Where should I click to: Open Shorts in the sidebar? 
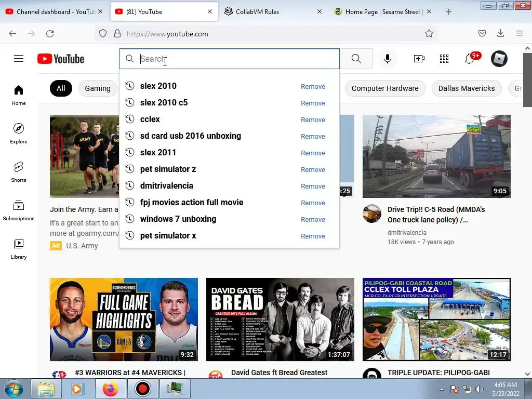(19, 172)
